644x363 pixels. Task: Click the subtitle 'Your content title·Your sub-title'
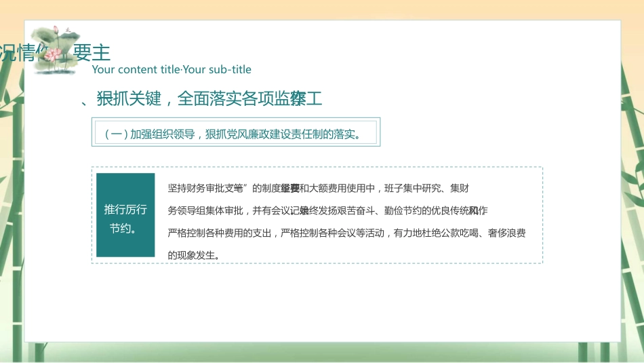[172, 69]
